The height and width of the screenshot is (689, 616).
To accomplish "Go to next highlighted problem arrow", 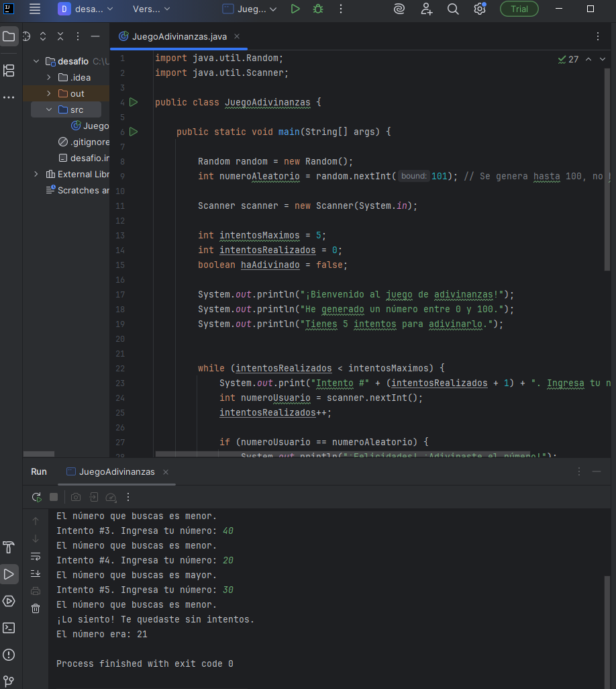I will pyautogui.click(x=603, y=59).
